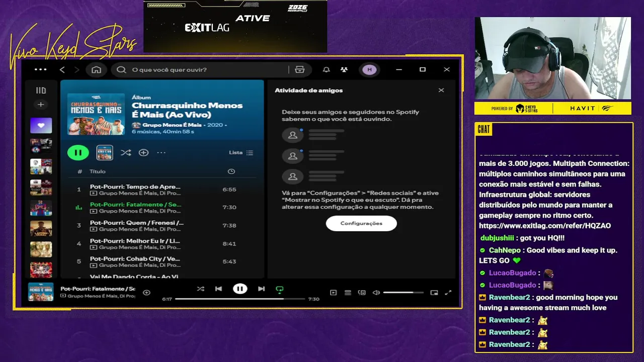Close the Atividade de amigos panel
Screen dimensions: 644x362
441,90
